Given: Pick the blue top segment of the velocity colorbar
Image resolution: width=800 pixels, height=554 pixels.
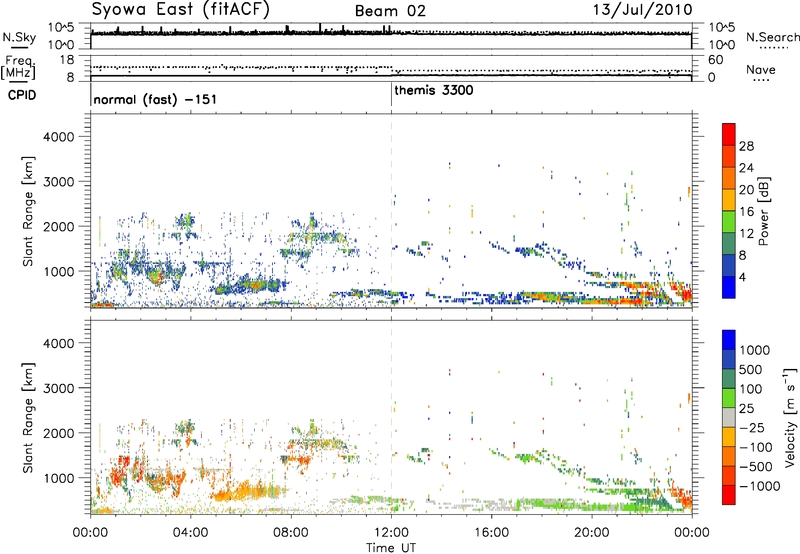Looking at the screenshot, I should (729, 340).
